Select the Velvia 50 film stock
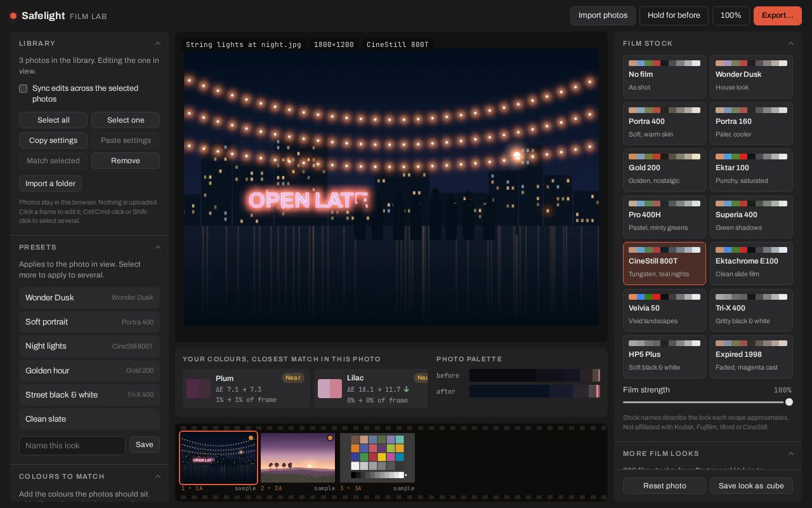This screenshot has width=812, height=508. pos(664,311)
